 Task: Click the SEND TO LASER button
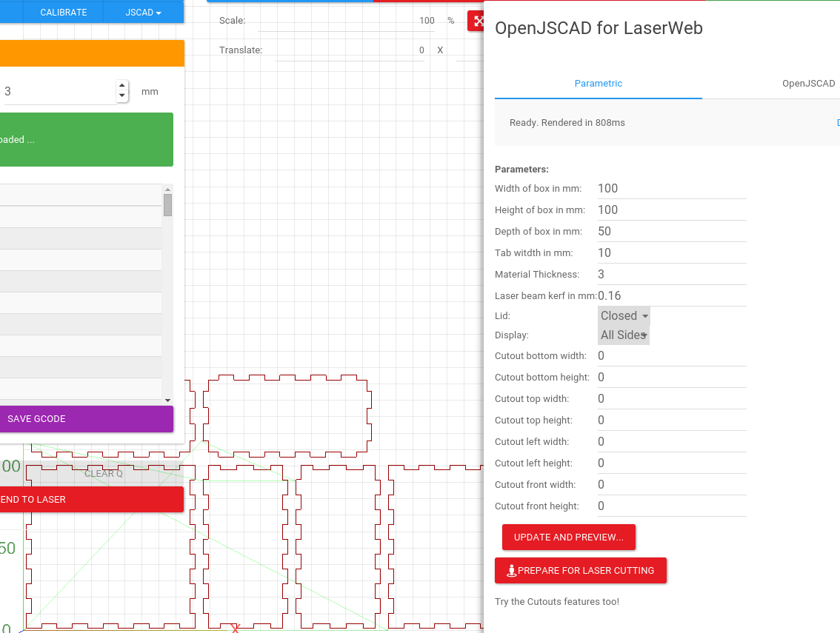click(91, 500)
